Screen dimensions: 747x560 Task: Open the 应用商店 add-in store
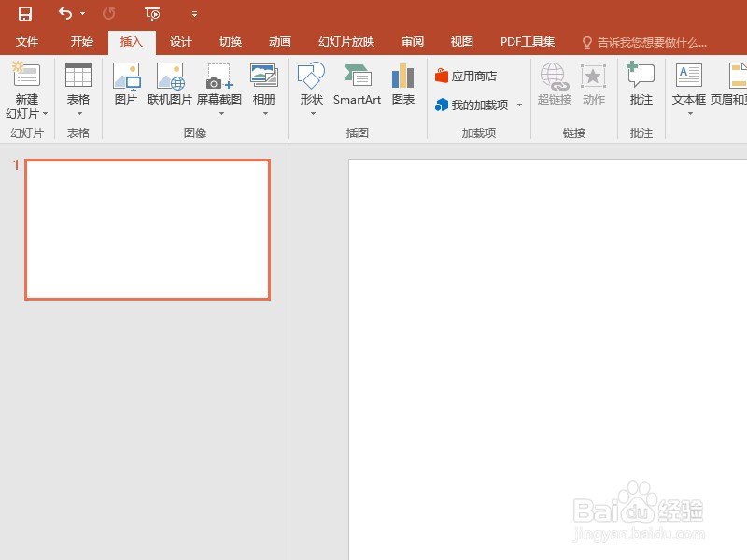pyautogui.click(x=466, y=76)
